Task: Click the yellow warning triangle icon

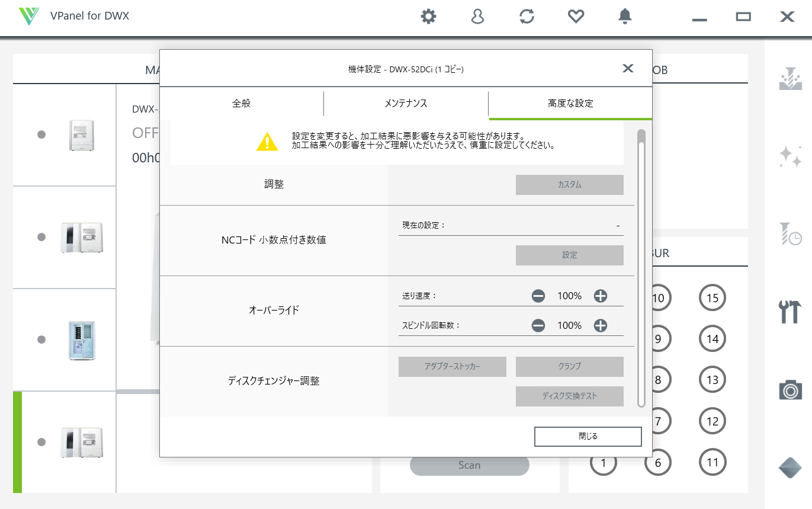Action: (x=267, y=142)
